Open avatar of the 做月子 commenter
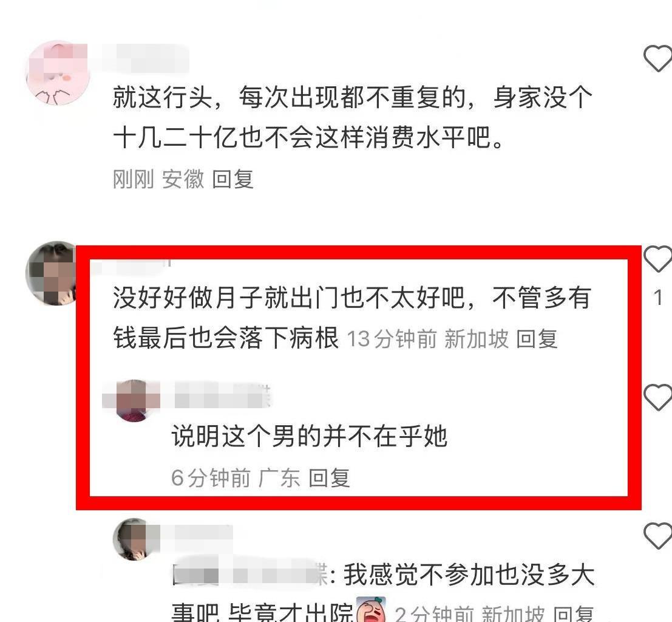 50,273
